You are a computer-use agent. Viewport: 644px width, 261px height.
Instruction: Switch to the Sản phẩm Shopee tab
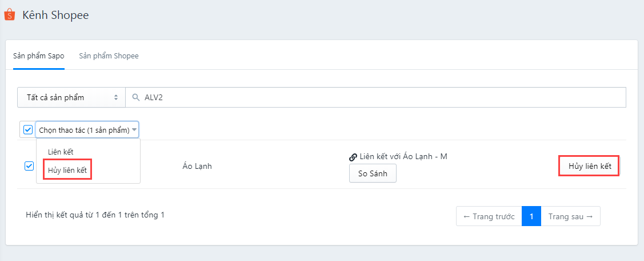[109, 56]
